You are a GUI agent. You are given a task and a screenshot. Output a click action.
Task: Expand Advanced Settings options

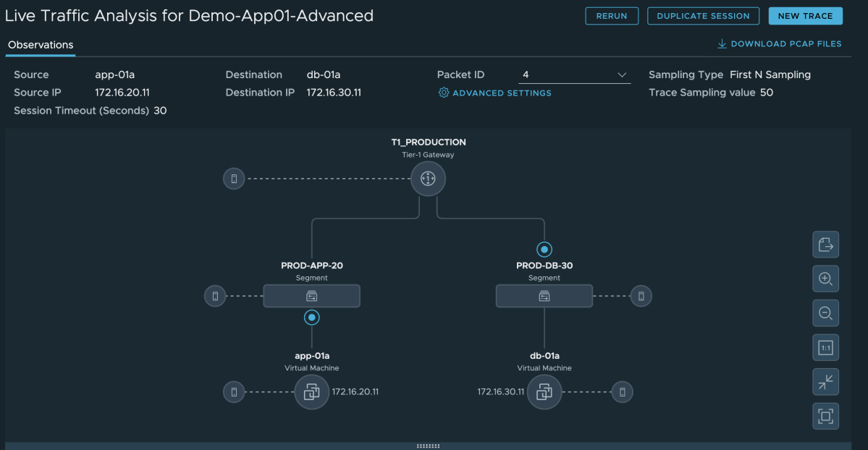tap(494, 93)
